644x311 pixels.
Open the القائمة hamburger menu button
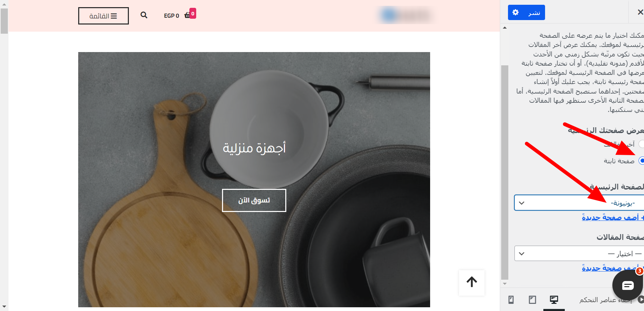tap(103, 16)
